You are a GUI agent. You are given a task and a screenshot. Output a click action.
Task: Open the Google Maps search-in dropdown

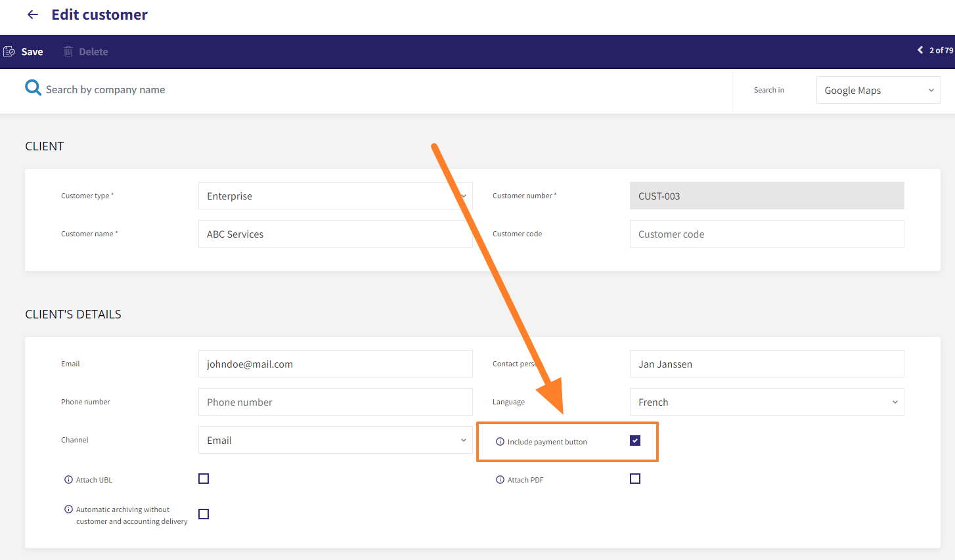878,90
